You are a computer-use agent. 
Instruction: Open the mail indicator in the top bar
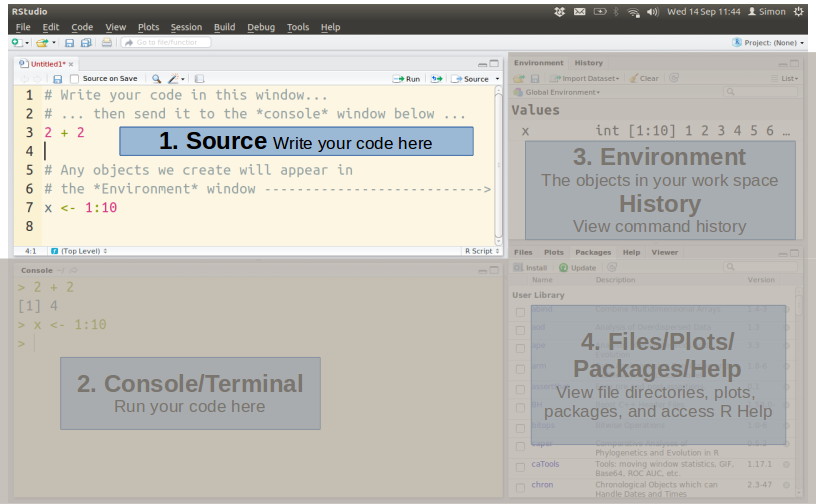[x=579, y=11]
